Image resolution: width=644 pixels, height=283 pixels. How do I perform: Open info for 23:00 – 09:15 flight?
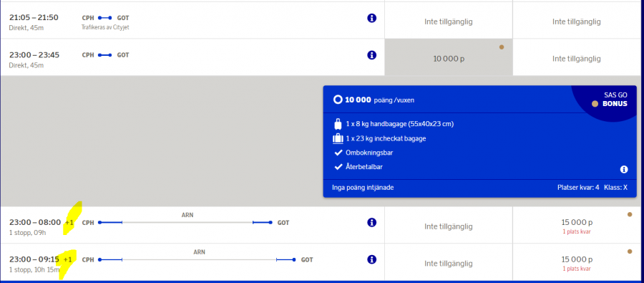click(x=371, y=259)
